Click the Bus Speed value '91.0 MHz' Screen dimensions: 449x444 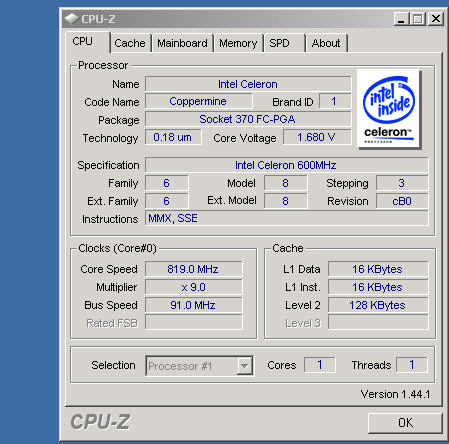pyautogui.click(x=193, y=305)
